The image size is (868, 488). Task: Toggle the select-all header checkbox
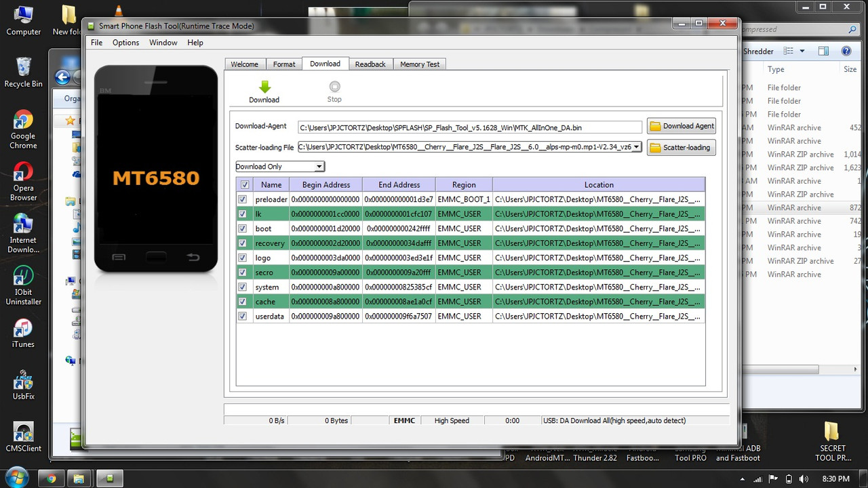pos(245,184)
